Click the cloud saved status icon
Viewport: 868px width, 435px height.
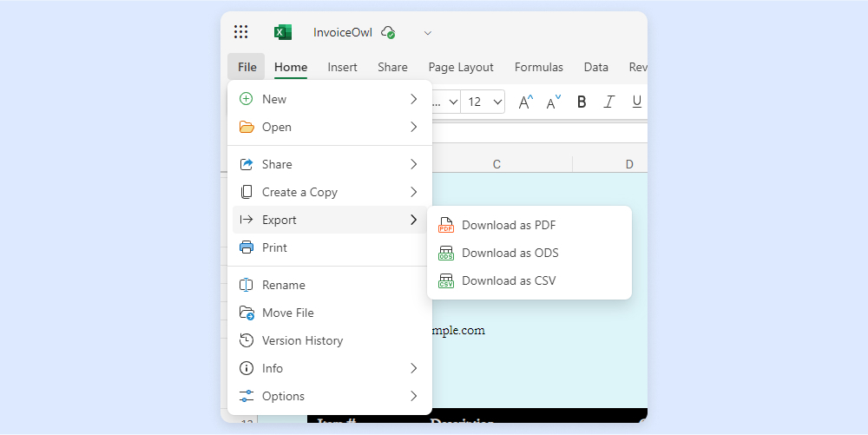pyautogui.click(x=388, y=32)
